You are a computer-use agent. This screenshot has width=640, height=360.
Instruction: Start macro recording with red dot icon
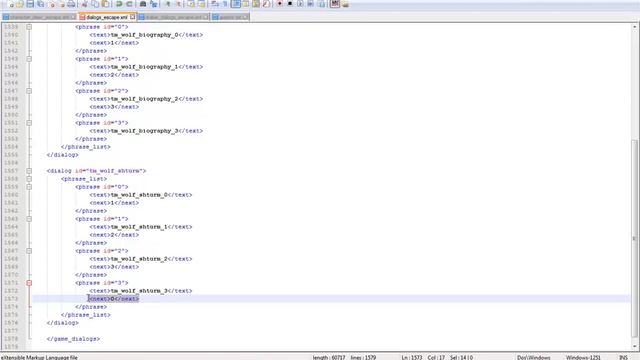280,4
